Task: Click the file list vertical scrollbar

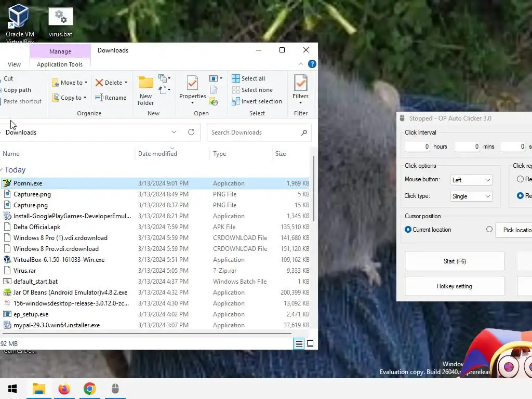Action: (314, 188)
